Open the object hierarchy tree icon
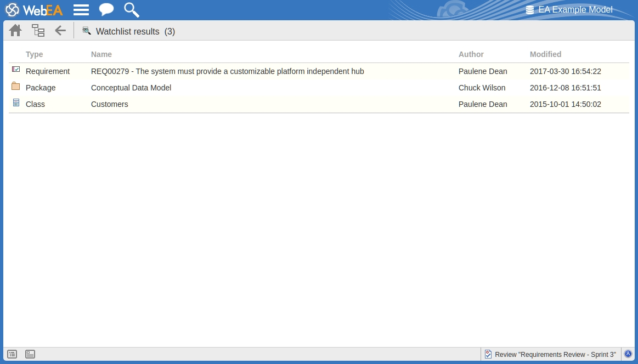The height and width of the screenshot is (364, 638). [x=38, y=31]
